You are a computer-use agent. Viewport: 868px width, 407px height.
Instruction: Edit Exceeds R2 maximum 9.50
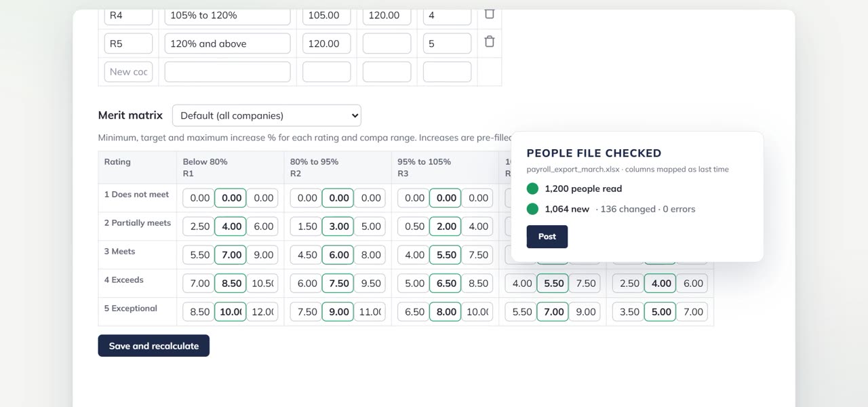370,284
